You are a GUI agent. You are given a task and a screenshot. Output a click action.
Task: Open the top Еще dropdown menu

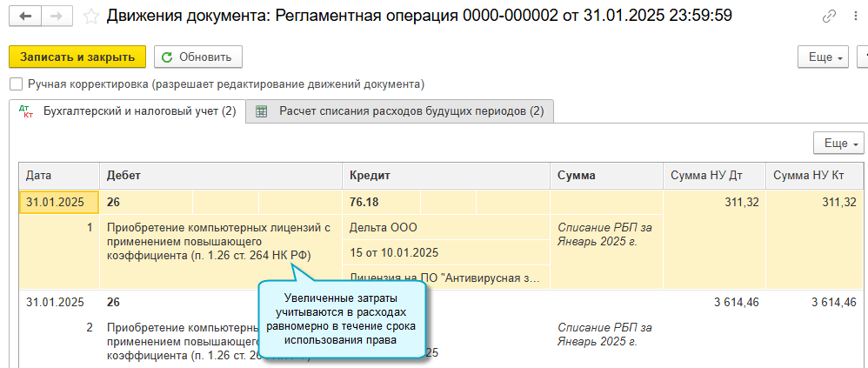coord(822,57)
